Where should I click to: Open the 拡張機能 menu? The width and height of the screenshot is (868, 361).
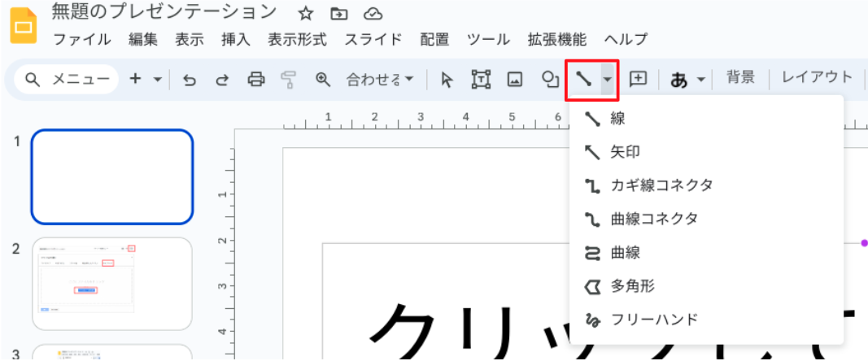[x=557, y=40]
